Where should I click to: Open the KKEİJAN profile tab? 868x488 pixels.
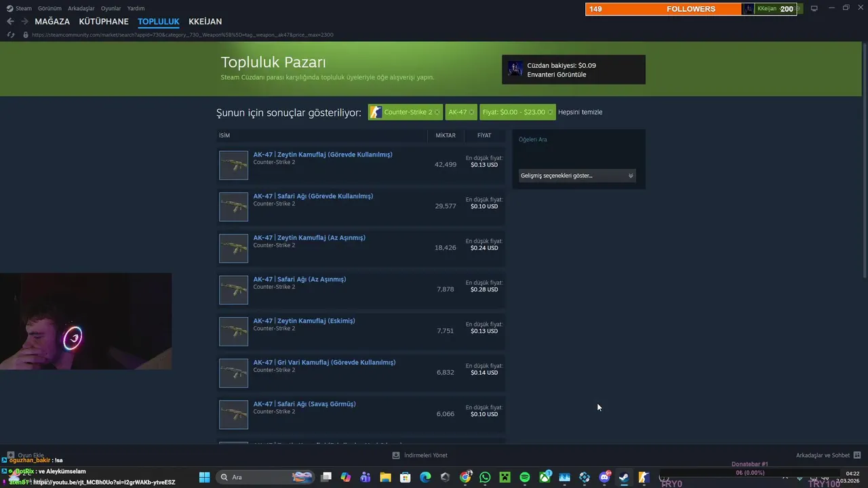tap(205, 22)
